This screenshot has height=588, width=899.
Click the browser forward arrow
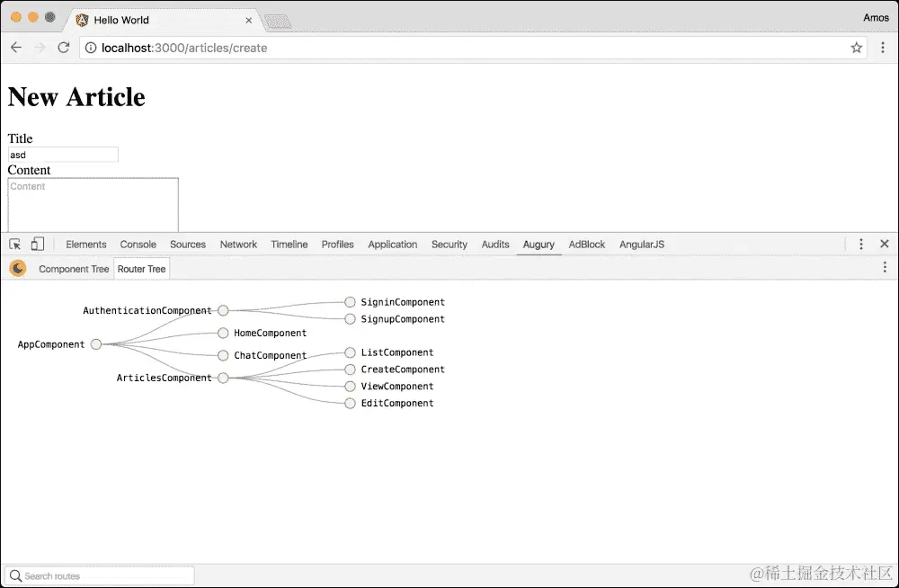[40, 48]
